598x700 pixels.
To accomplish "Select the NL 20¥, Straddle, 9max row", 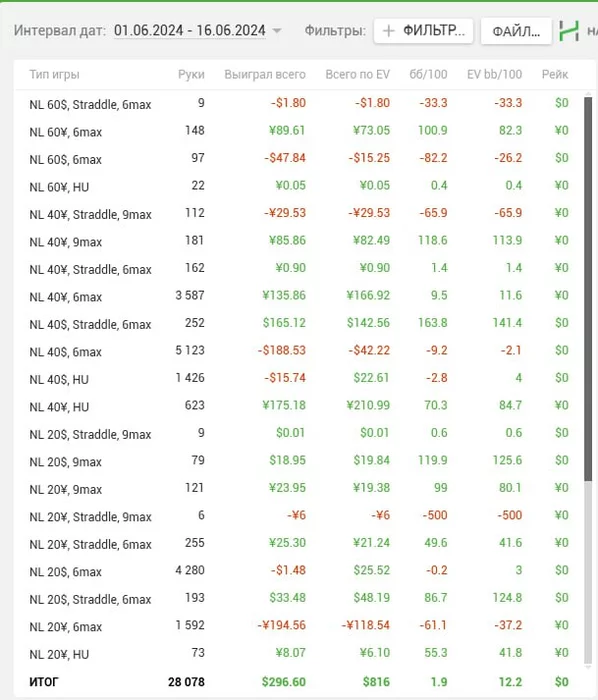I will point(299,516).
